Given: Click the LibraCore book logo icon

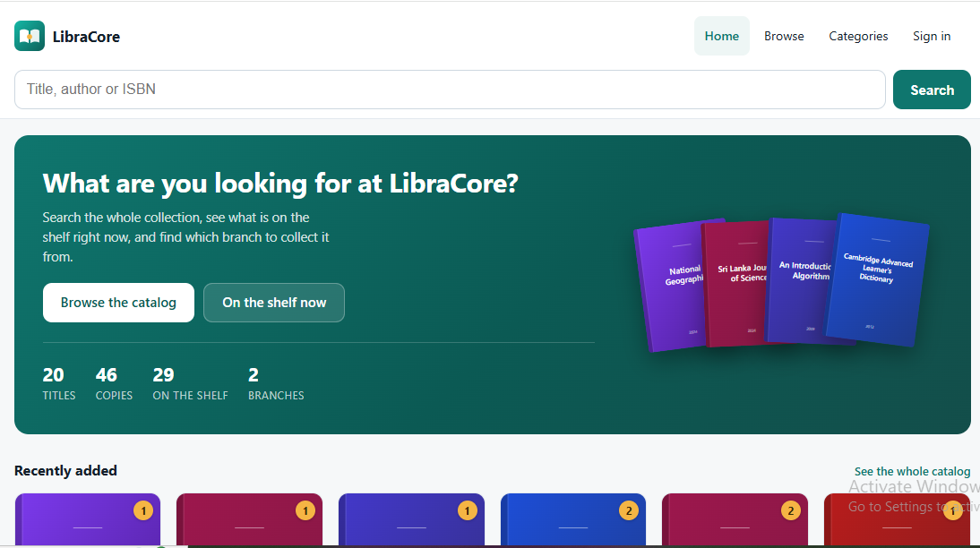Looking at the screenshot, I should tap(30, 36).
